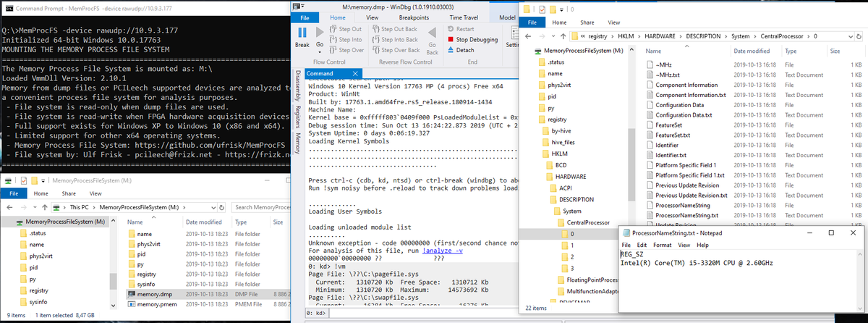Click Restart in WinDbg End group

461,29
